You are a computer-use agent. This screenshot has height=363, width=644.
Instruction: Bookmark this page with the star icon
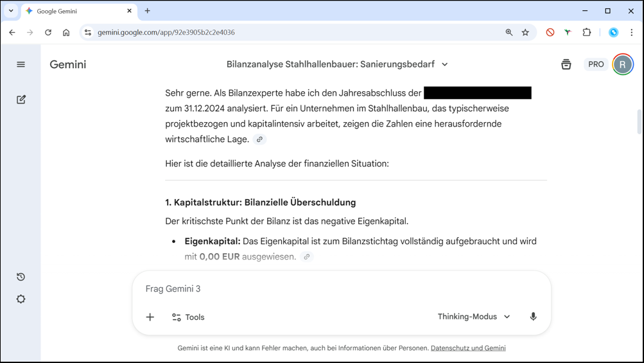(x=525, y=32)
